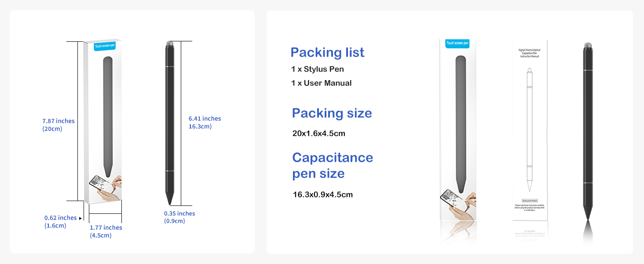Screen dimensions: 644x264
Task: Click the stylus pen in left panel
Action: point(170,123)
